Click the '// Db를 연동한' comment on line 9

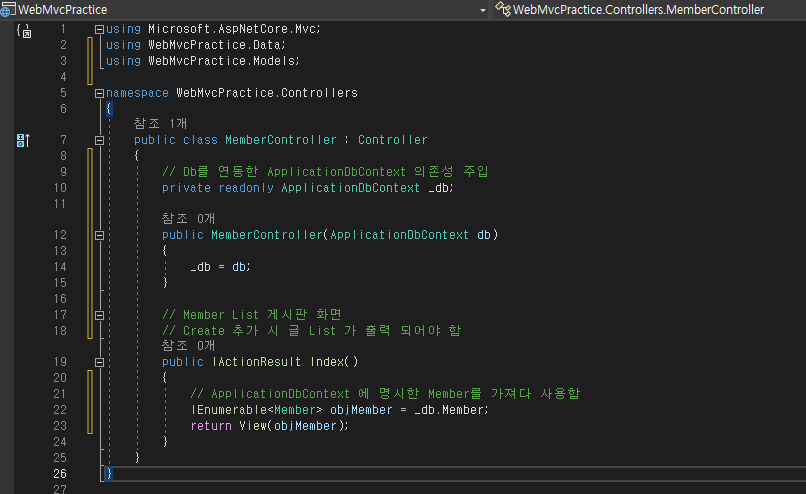325,171
